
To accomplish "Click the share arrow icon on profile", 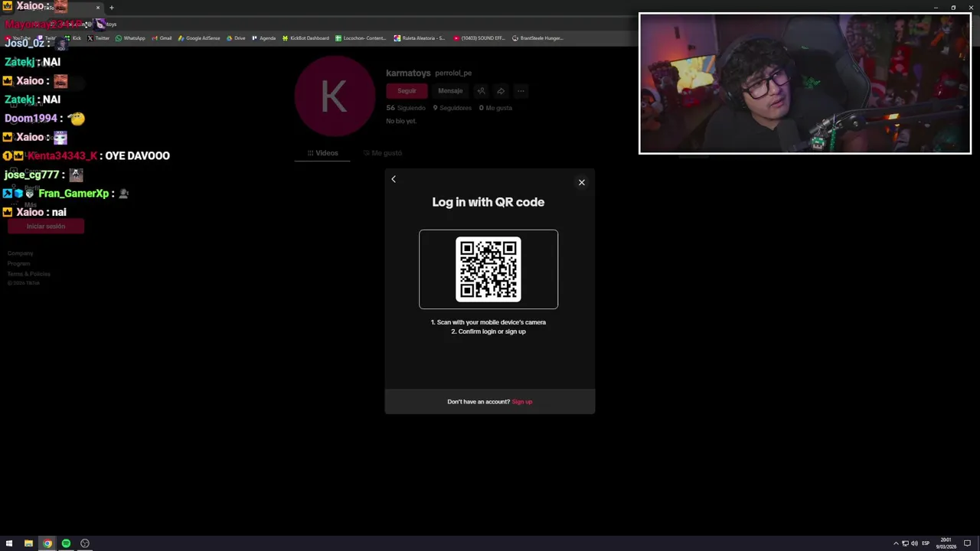I will point(501,91).
